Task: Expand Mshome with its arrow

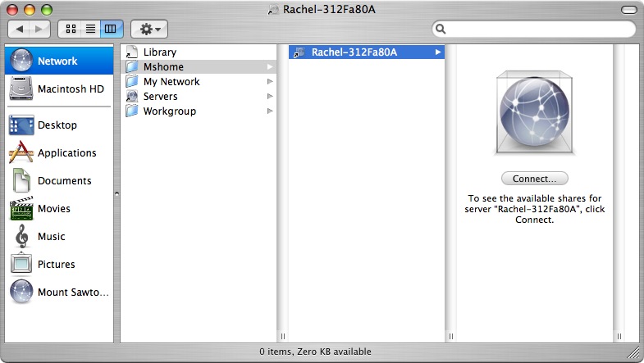Action: [x=270, y=66]
